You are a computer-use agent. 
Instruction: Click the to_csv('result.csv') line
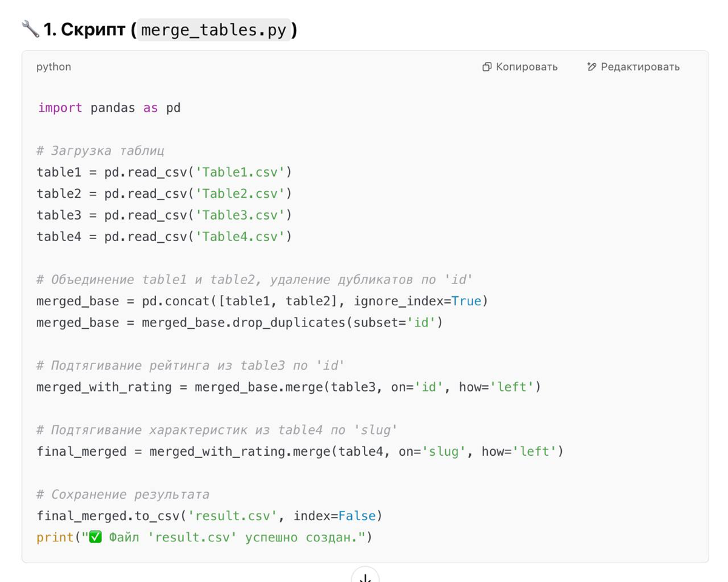click(209, 516)
